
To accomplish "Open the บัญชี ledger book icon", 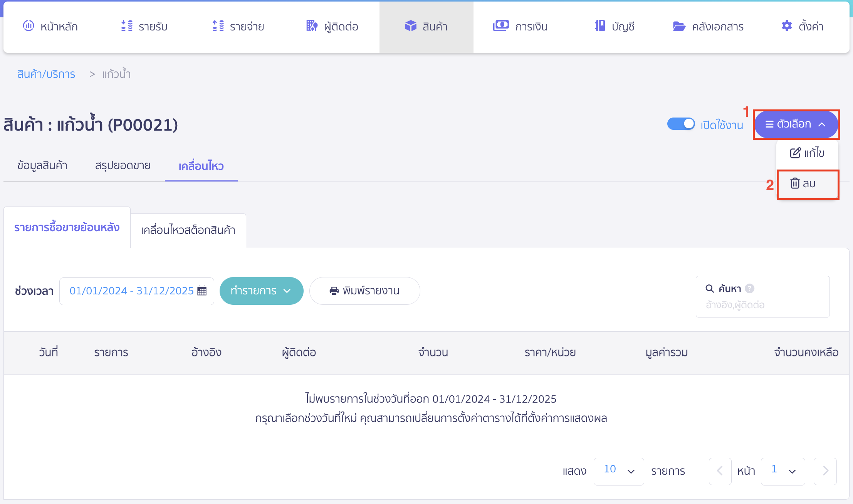I will coord(600,26).
